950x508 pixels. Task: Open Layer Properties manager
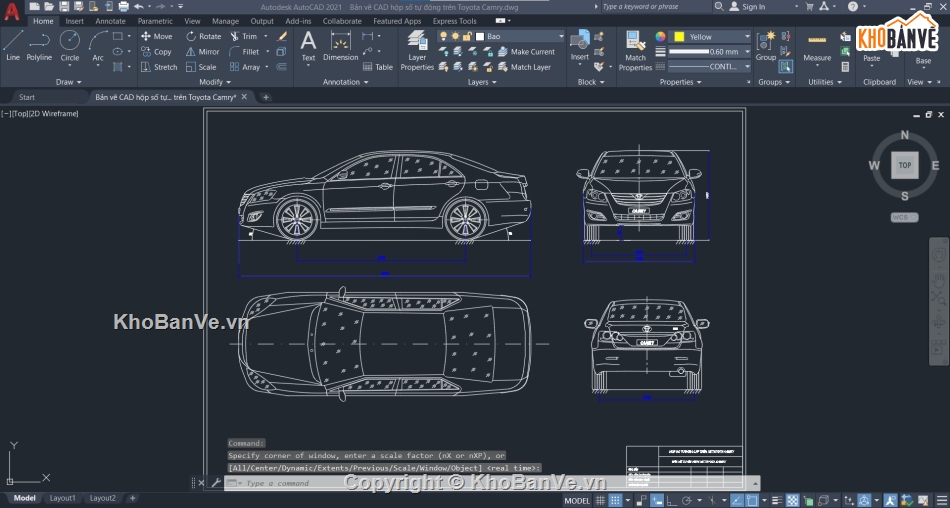point(417,50)
